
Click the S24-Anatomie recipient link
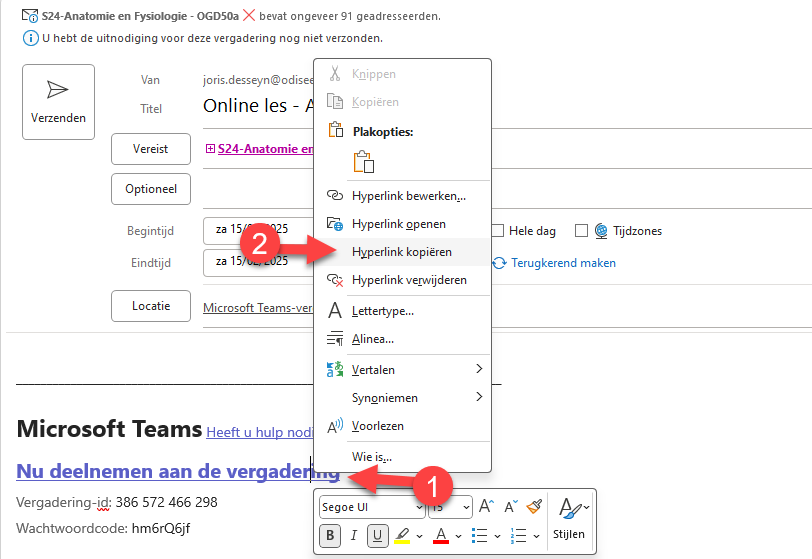(x=265, y=149)
